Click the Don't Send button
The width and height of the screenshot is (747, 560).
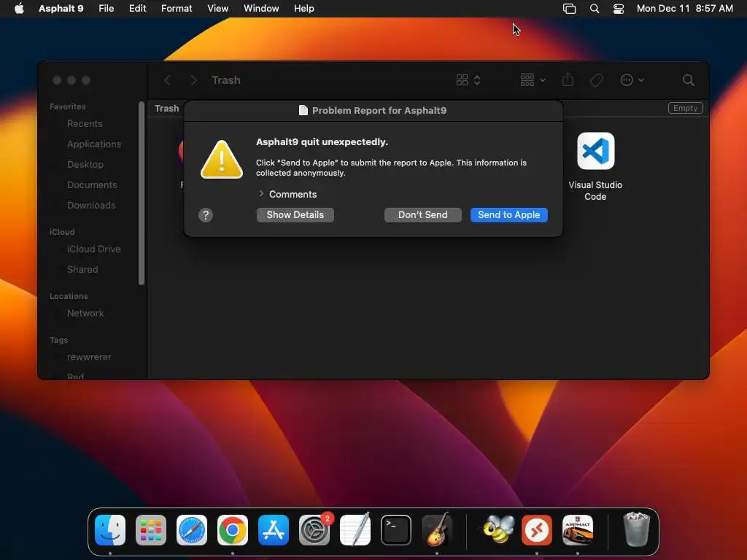click(x=422, y=215)
